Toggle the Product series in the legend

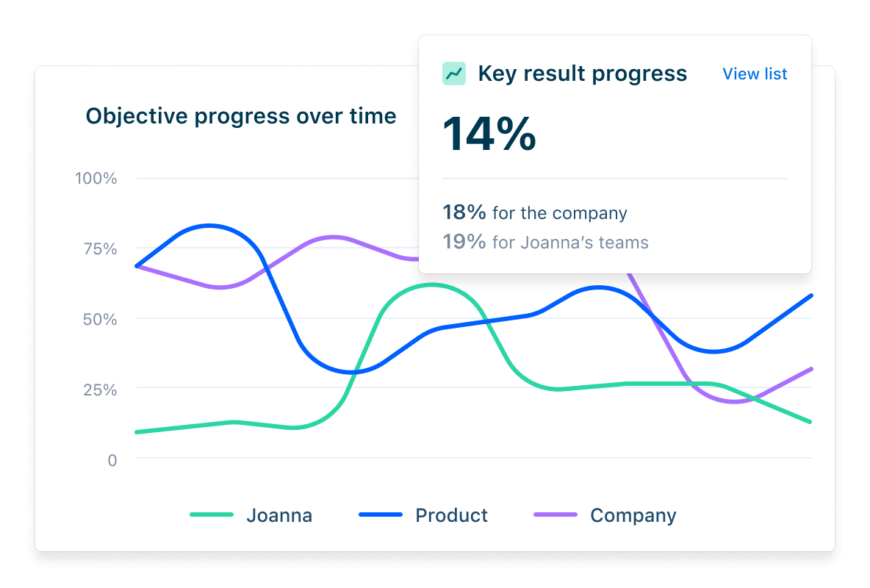pos(451,515)
